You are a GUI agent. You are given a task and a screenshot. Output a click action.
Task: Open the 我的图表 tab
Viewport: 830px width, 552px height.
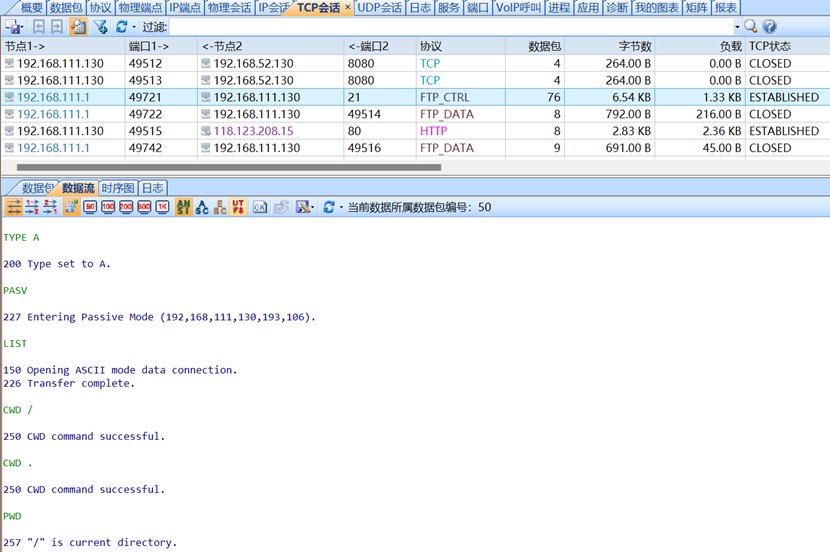[656, 7]
